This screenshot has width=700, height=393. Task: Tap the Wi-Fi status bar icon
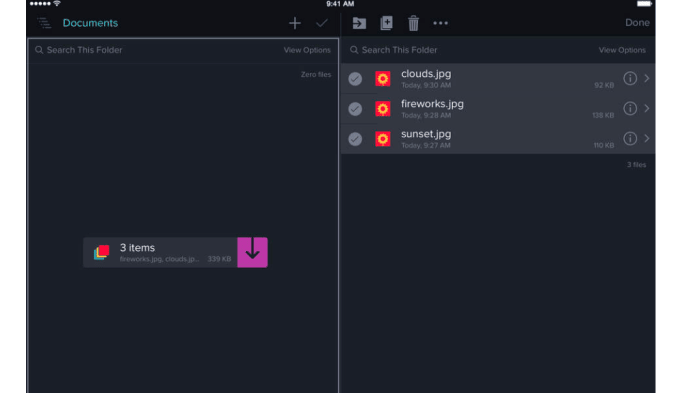point(57,4)
